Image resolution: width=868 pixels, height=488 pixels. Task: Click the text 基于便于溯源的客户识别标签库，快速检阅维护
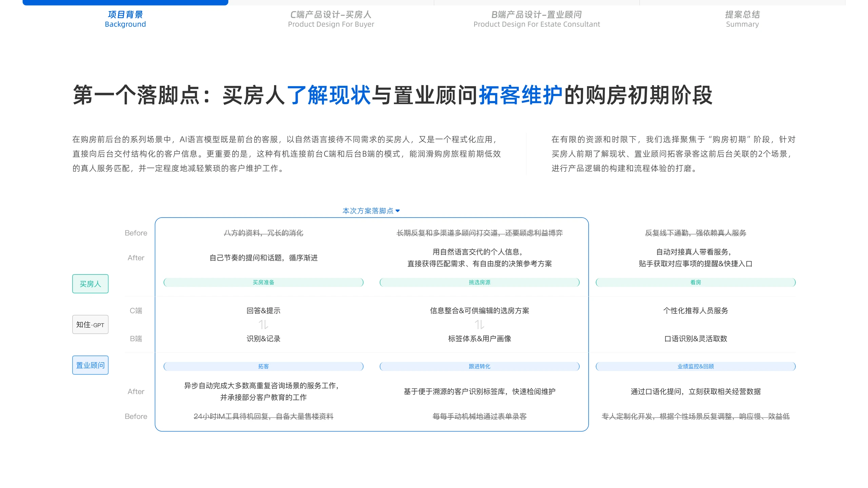coord(479,392)
